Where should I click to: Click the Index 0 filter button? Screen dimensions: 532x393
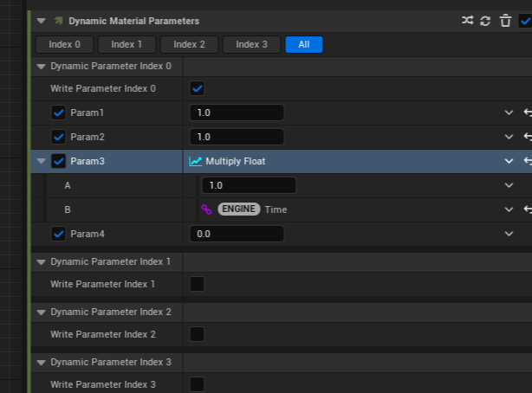point(65,44)
